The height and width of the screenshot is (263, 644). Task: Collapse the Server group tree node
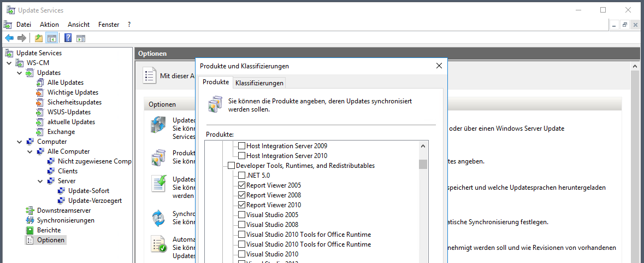pos(40,181)
